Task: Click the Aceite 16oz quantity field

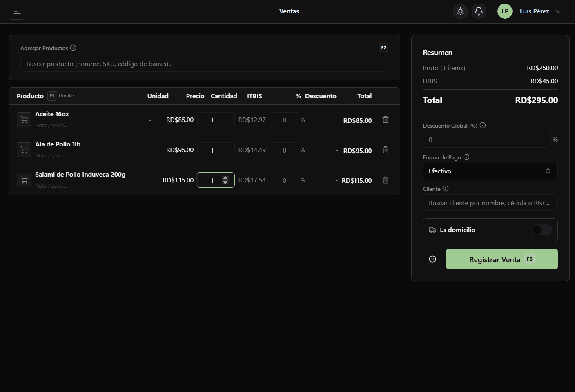Action: [215, 120]
